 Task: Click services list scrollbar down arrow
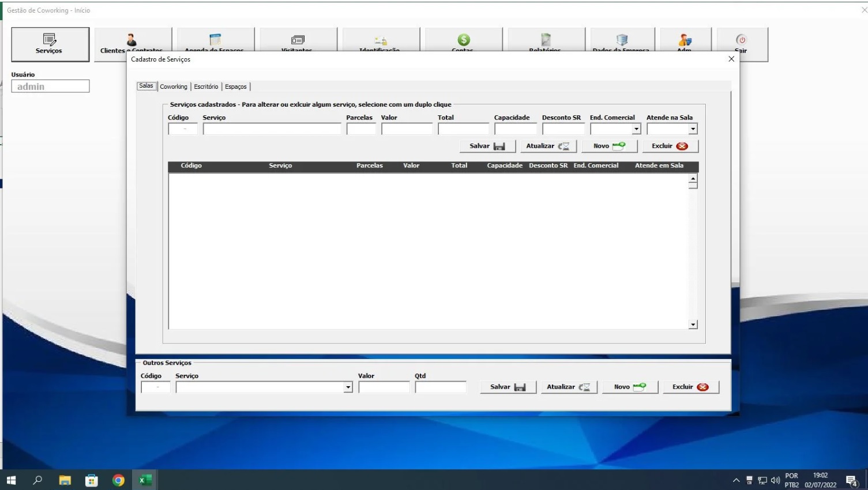click(x=693, y=325)
